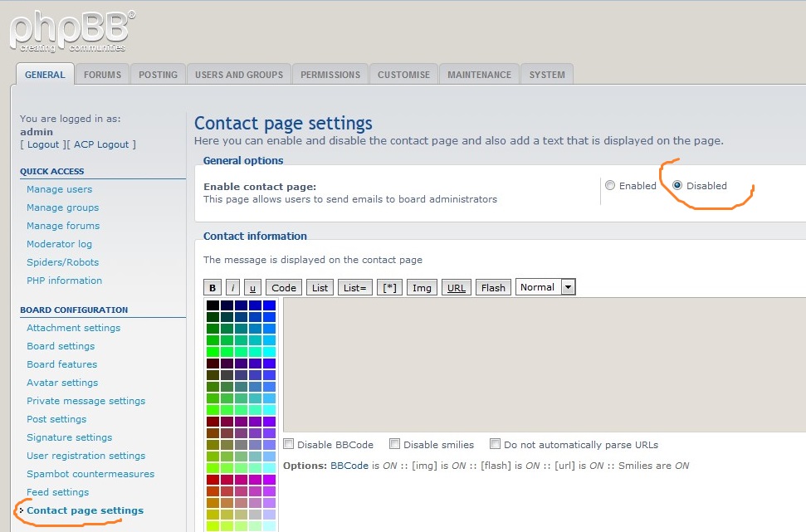Check Disable smilies checkbox
Viewport: 806px width, 532px height.
pyautogui.click(x=395, y=444)
